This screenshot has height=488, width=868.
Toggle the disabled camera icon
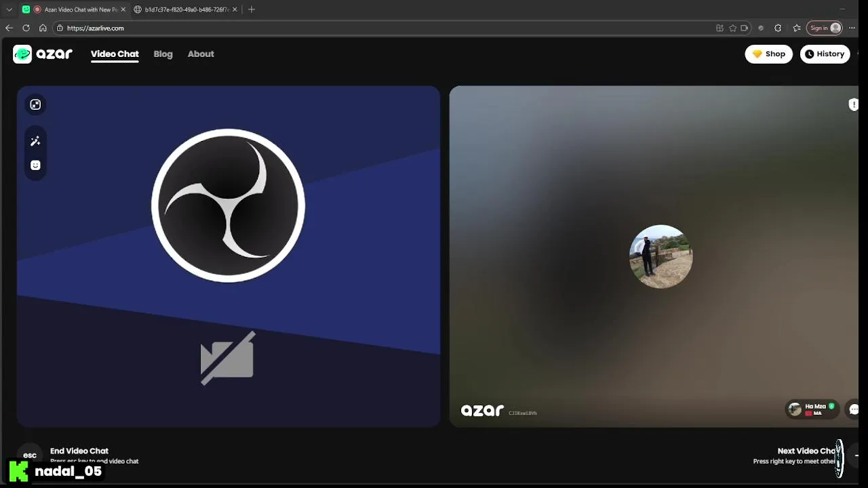click(228, 359)
